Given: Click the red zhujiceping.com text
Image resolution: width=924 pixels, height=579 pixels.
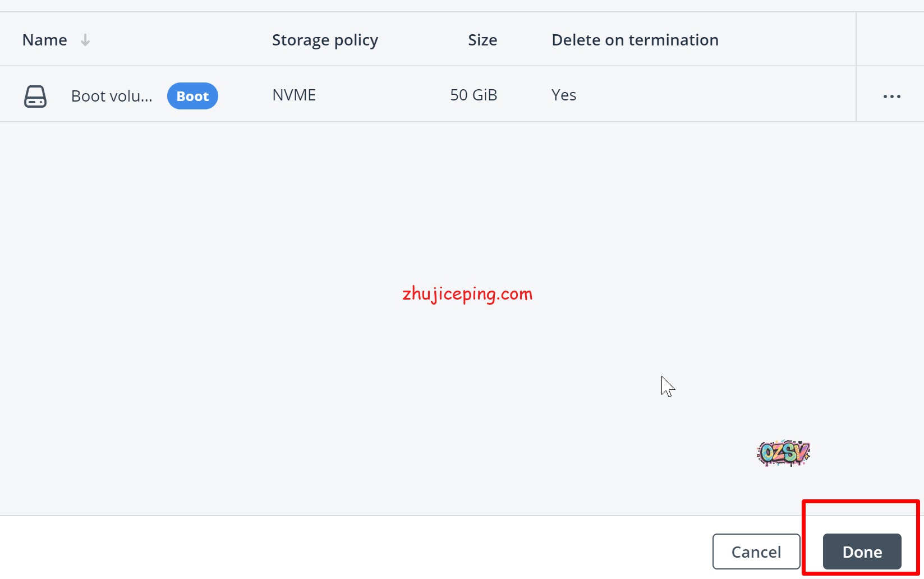Looking at the screenshot, I should point(467,293).
